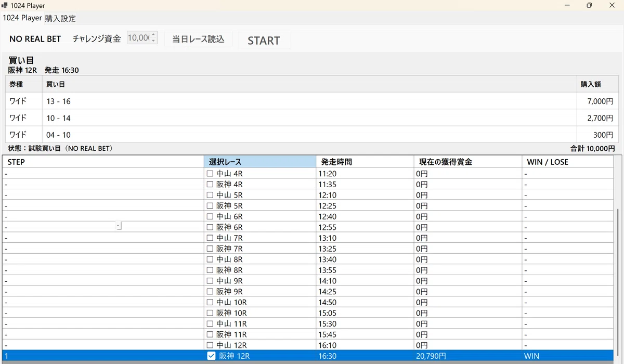Toggle the 中山 7R checkbox
This screenshot has width=624, height=364.
pos(210,238)
